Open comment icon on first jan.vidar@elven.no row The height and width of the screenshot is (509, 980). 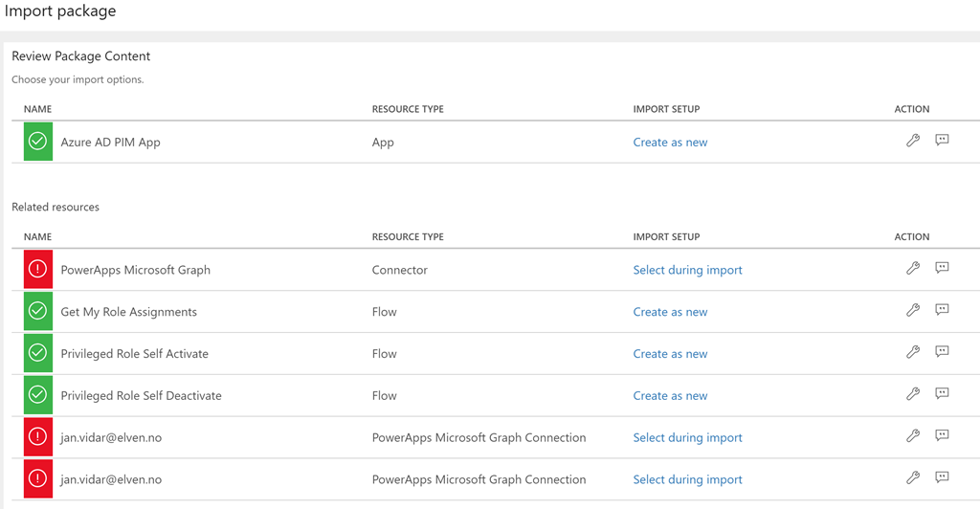[942, 435]
